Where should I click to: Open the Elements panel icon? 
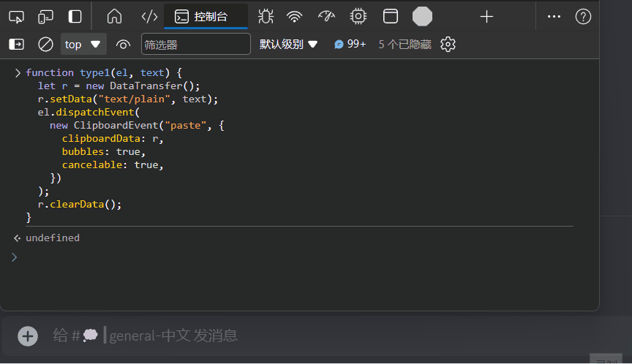click(149, 16)
